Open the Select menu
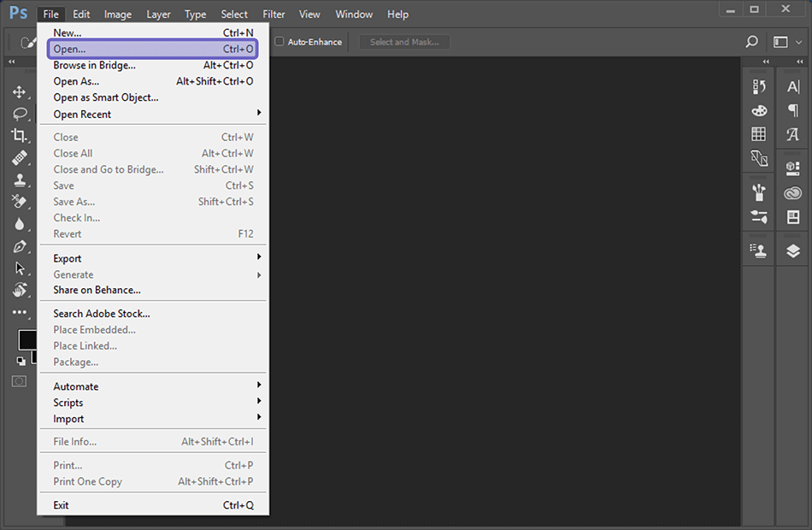Viewport: 812px width, 530px height. (234, 14)
